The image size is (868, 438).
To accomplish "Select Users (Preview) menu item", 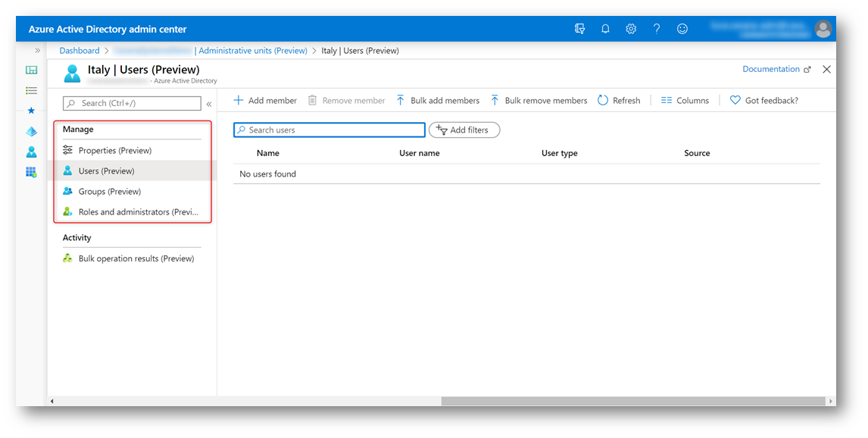I will click(x=132, y=171).
